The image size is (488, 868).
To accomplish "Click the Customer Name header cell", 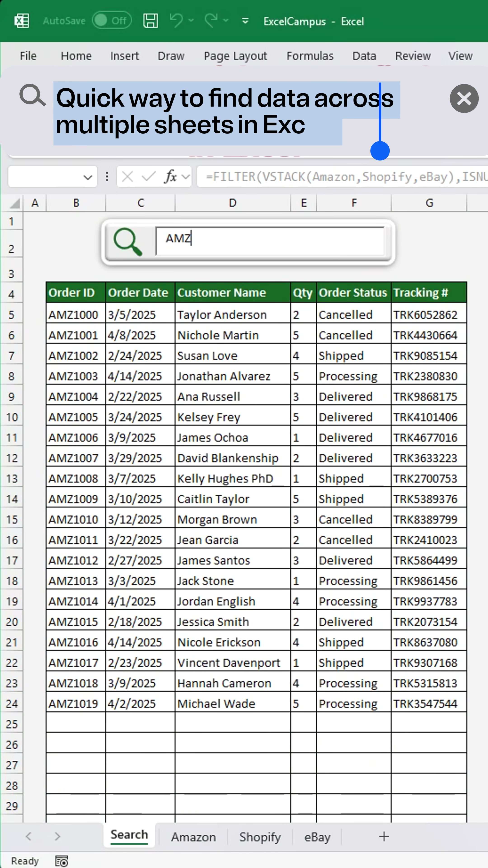I will (233, 292).
